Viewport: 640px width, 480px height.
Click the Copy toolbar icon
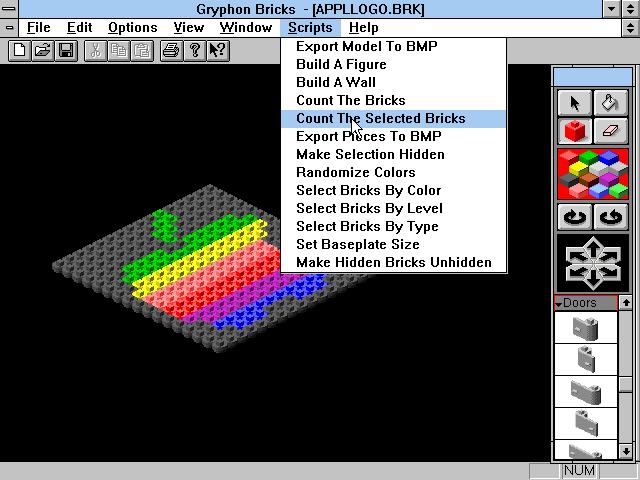[x=119, y=51]
